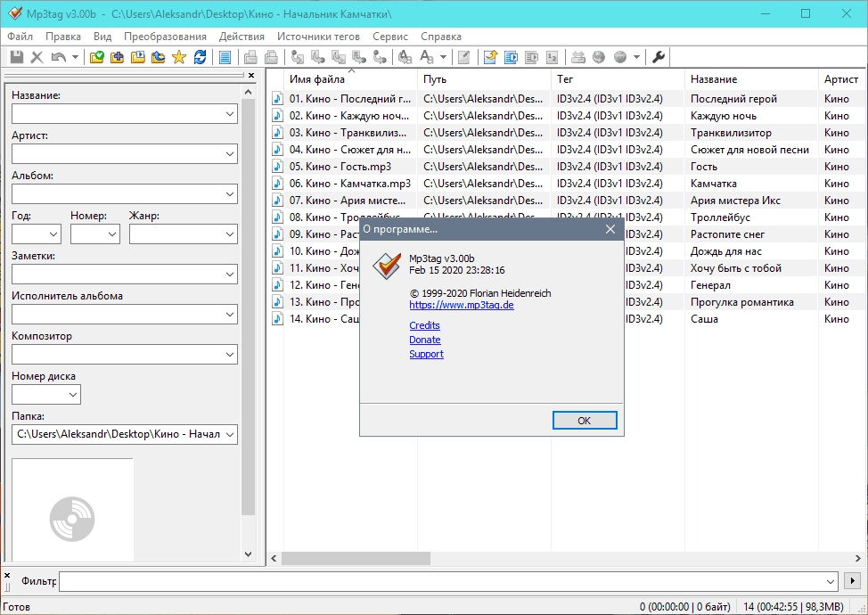Click the Text file to Tag converter icon

[359, 57]
